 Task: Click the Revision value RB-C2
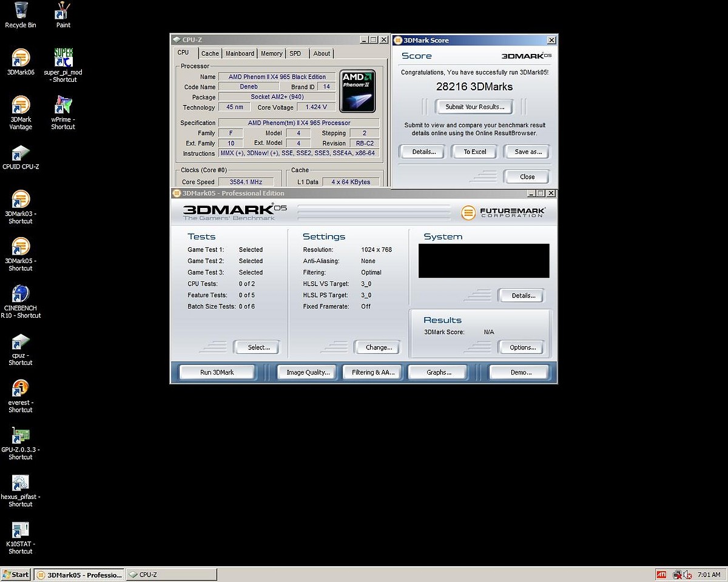pos(365,143)
